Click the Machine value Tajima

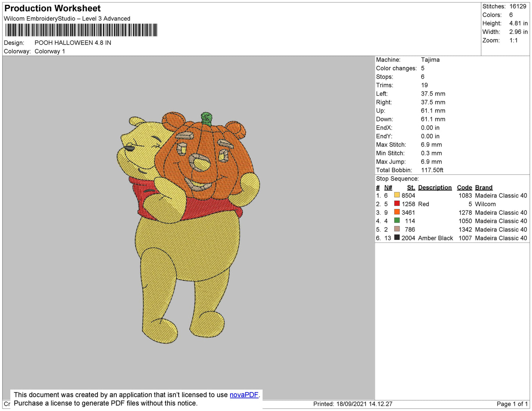(x=430, y=60)
